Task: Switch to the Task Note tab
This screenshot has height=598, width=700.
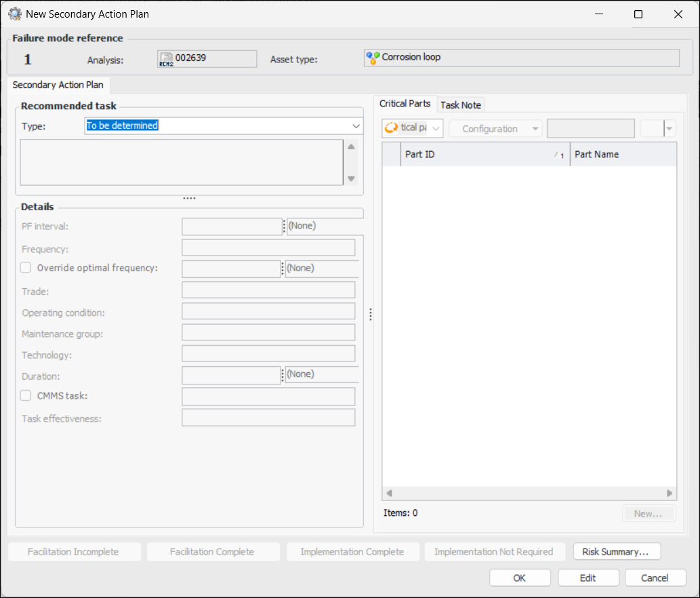Action: point(461,105)
